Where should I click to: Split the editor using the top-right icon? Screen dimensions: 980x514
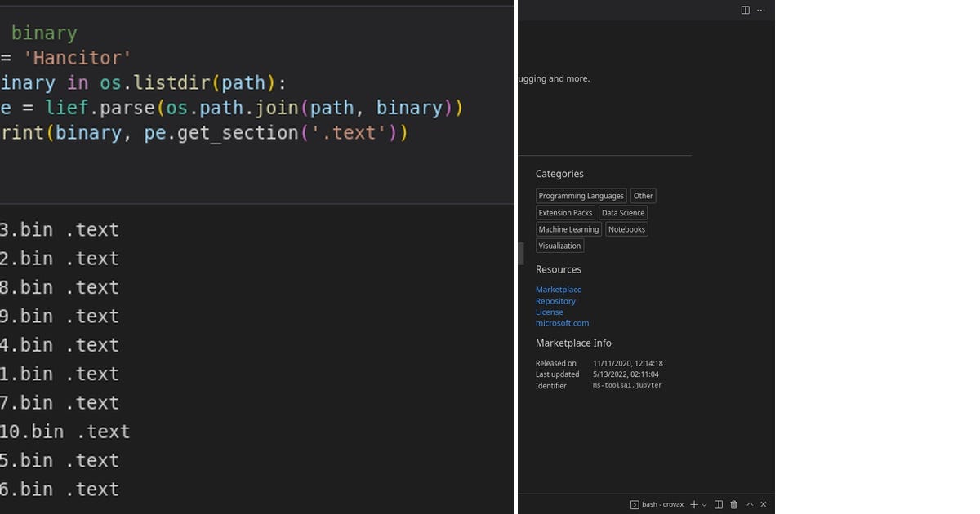pos(744,10)
